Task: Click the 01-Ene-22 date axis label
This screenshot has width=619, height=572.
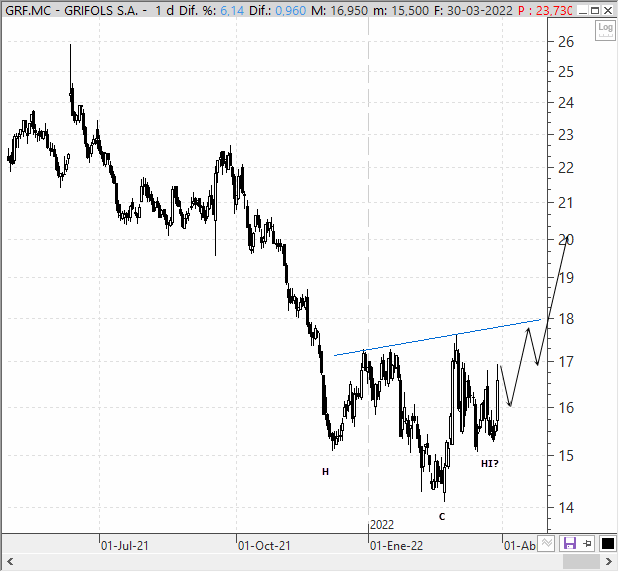Action: (x=396, y=546)
